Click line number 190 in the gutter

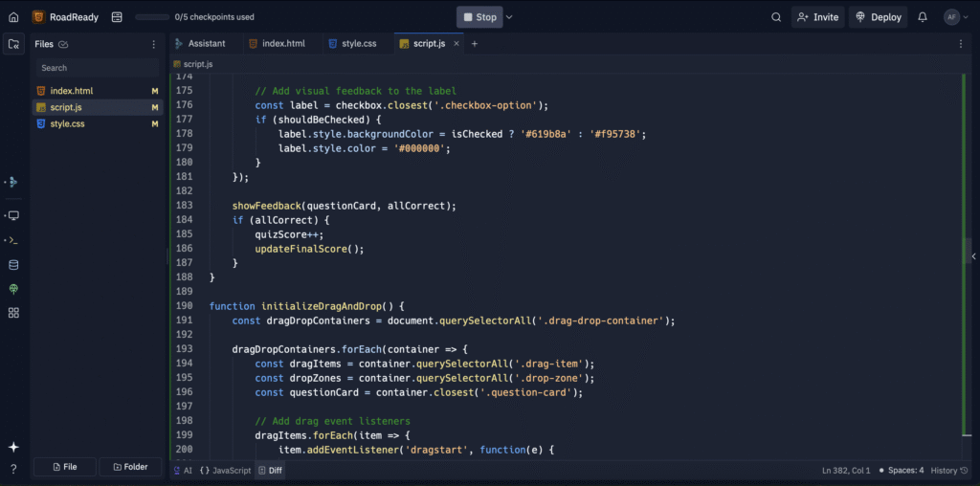pos(185,306)
